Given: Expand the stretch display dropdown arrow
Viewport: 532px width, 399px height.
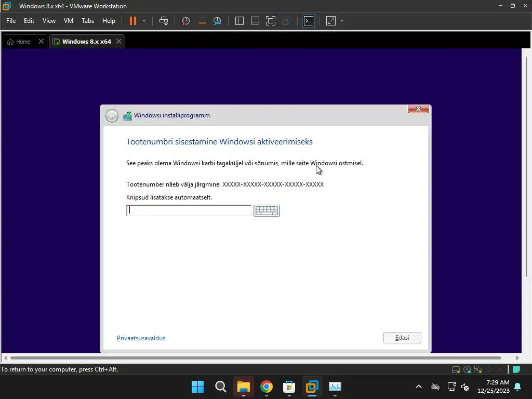Looking at the screenshot, I should coord(342,21).
